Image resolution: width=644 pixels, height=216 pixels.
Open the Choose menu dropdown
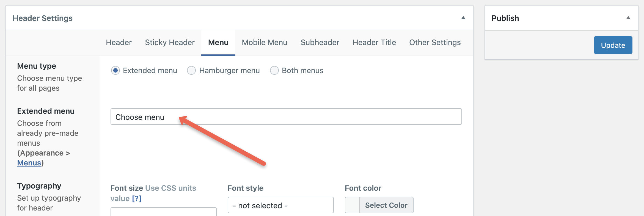tap(286, 117)
